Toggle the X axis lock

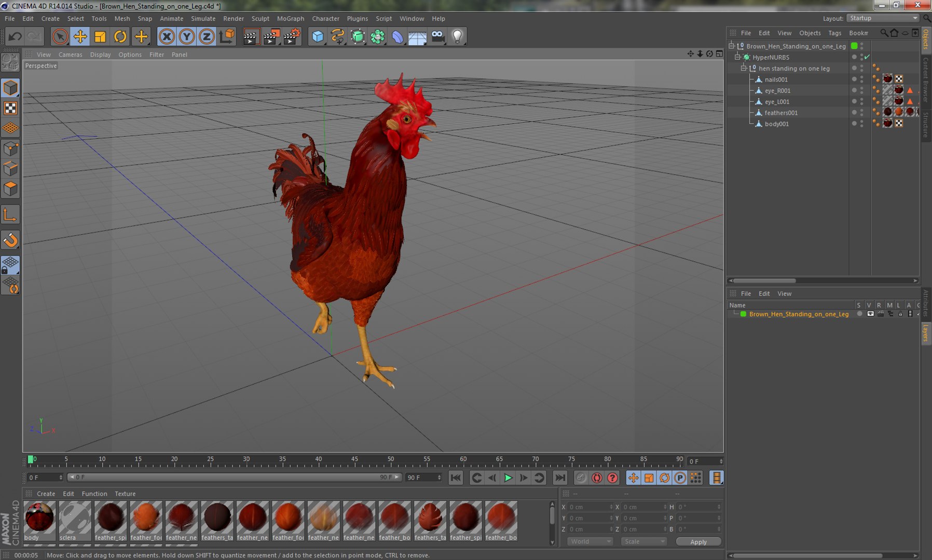coord(167,36)
